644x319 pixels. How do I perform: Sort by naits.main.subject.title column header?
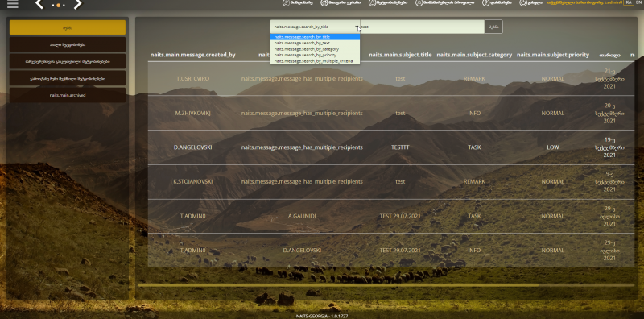[x=400, y=55]
